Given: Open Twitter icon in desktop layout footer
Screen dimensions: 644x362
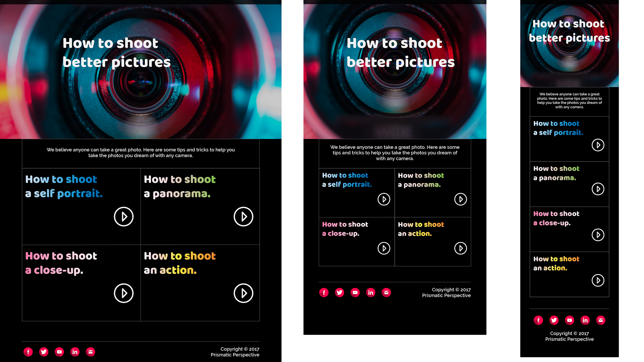Looking at the screenshot, I should pyautogui.click(x=44, y=352).
